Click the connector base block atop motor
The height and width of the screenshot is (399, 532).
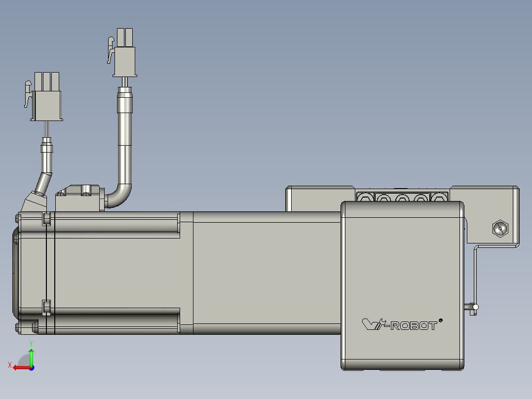[78, 198]
